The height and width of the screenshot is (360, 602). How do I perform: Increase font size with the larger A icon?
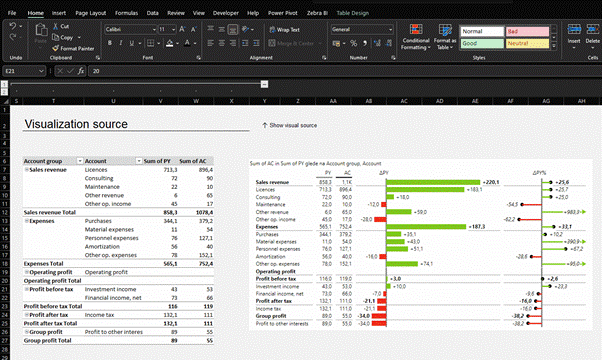click(x=182, y=29)
